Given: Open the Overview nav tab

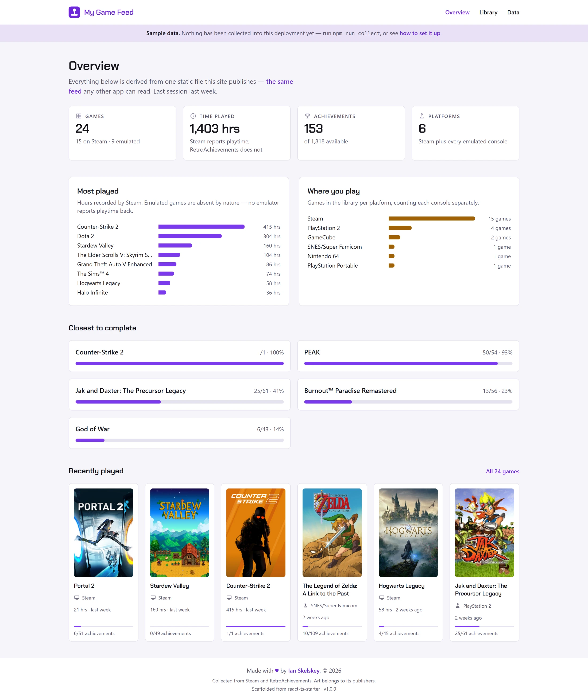Looking at the screenshot, I should click(457, 12).
